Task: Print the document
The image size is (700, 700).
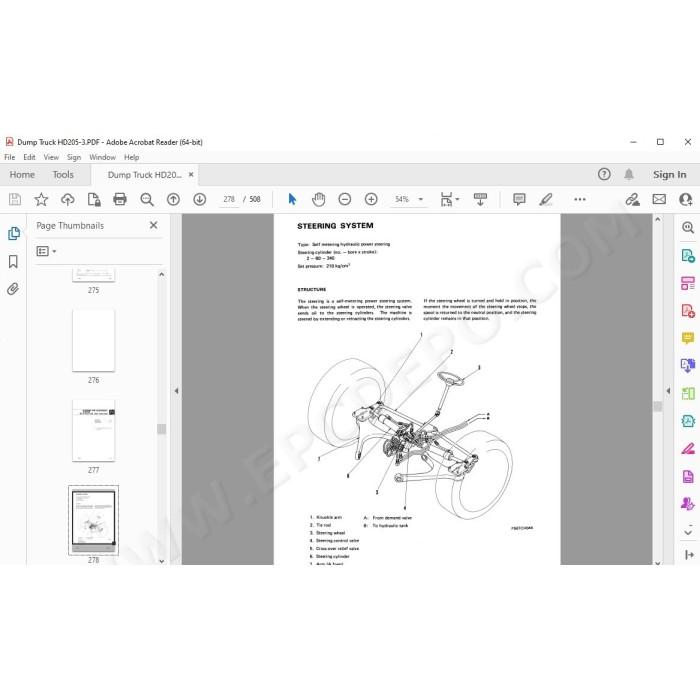Action: coord(120,199)
